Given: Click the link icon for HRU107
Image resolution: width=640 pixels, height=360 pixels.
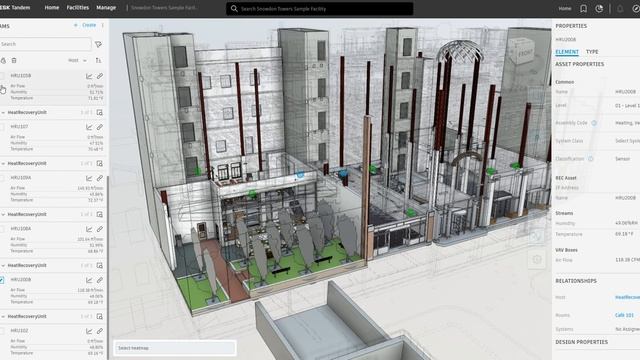Looking at the screenshot, I should coord(100,127).
